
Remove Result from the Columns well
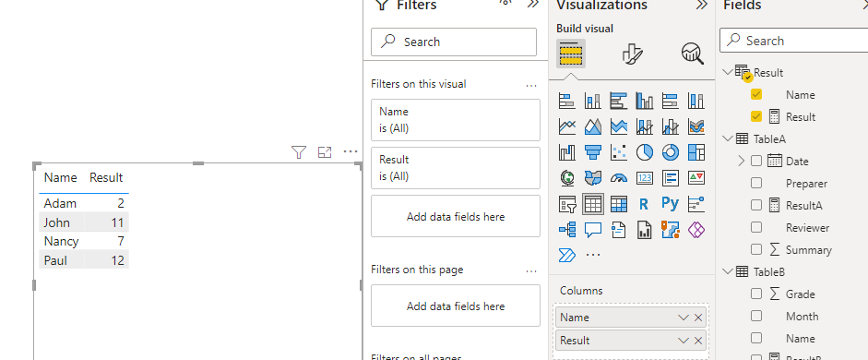pos(698,341)
